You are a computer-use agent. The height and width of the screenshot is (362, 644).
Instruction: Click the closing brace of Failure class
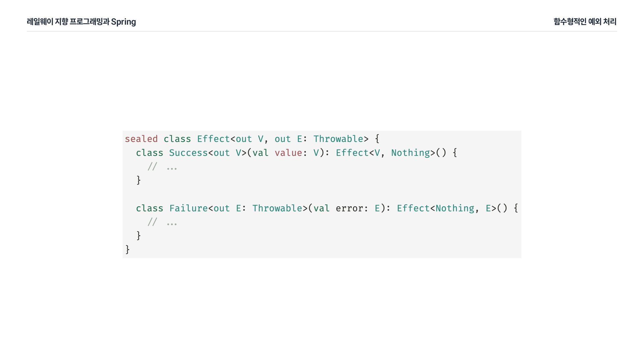coord(139,236)
